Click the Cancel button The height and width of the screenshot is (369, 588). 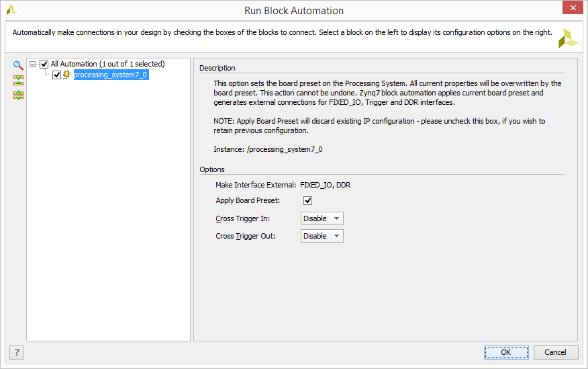[x=556, y=352]
